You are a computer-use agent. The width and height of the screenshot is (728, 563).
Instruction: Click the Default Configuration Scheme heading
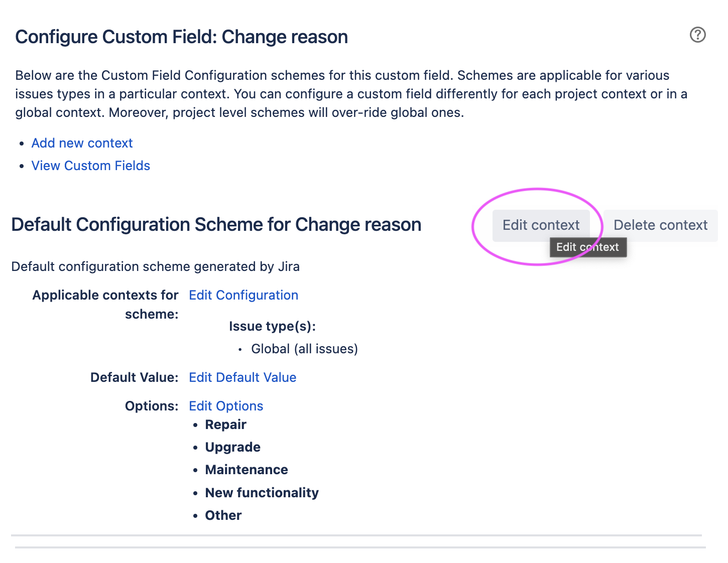point(216,224)
